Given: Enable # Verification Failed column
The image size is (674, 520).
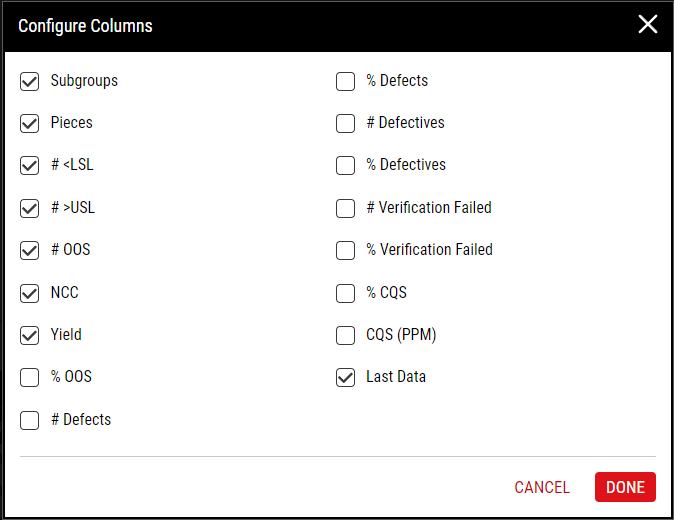Looking at the screenshot, I should point(345,208).
